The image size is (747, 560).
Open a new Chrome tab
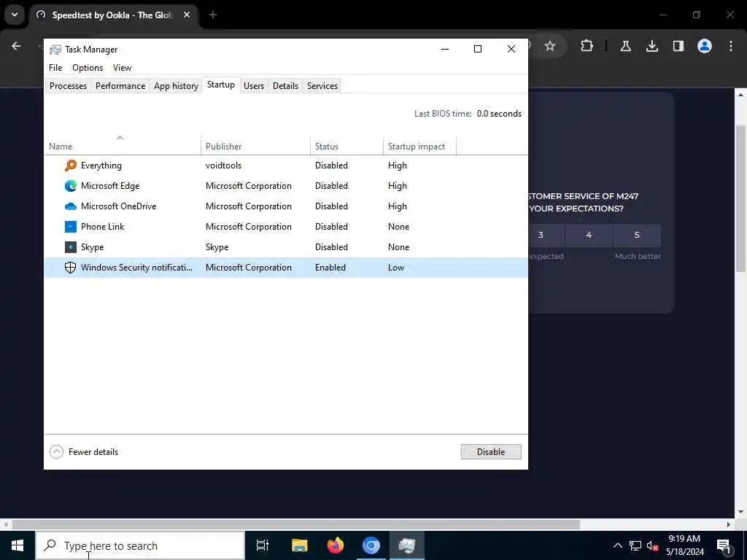(213, 15)
